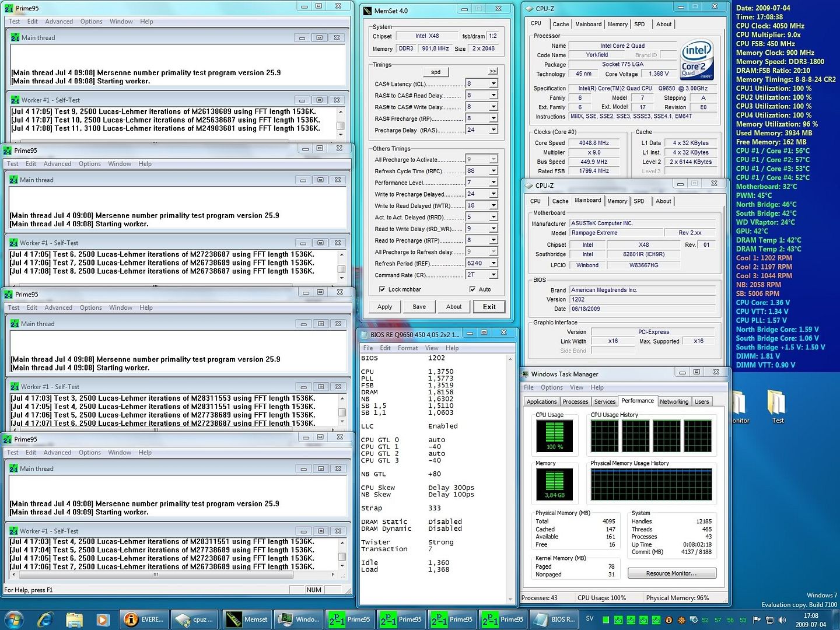Screen dimensions: 840x630
Task: Switch to Cache tab in CPU-Z Processor window
Action: 561,24
